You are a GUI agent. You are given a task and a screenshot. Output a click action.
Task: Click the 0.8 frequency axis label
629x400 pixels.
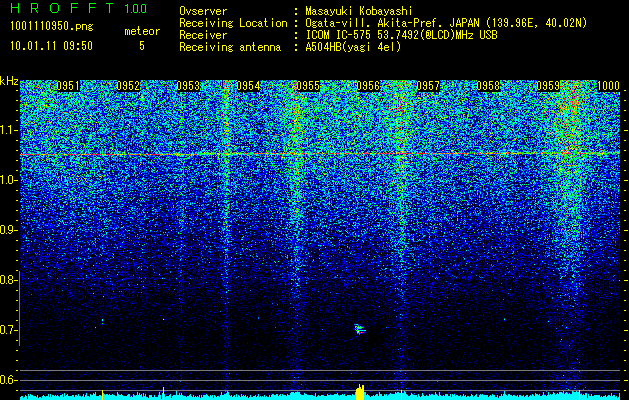pos(7,280)
